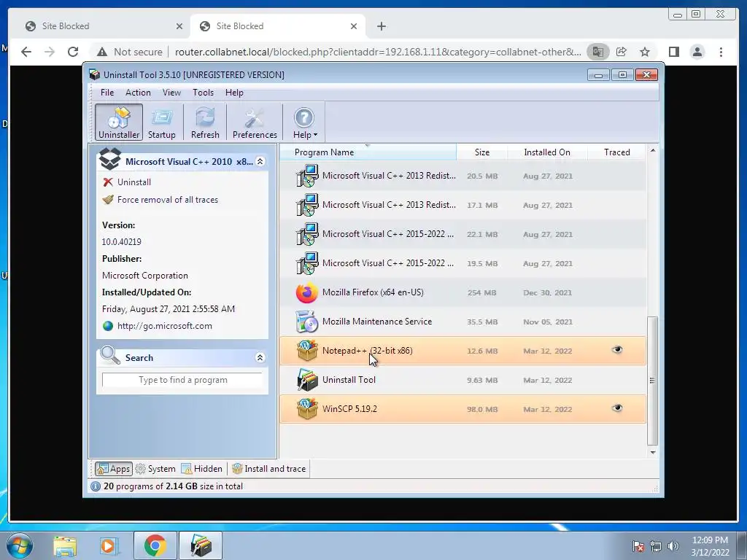
Task: Collapse the Microsoft Visual C++ 2010 details panel
Action: pyautogui.click(x=260, y=161)
